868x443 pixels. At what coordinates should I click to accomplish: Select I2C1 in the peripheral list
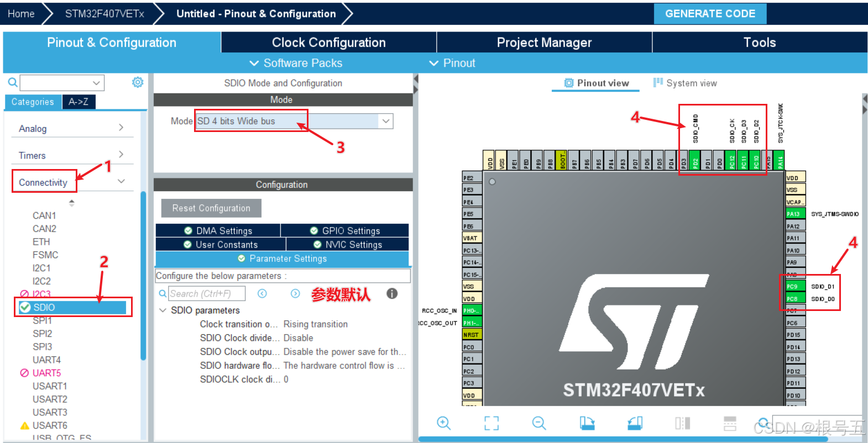tap(41, 268)
